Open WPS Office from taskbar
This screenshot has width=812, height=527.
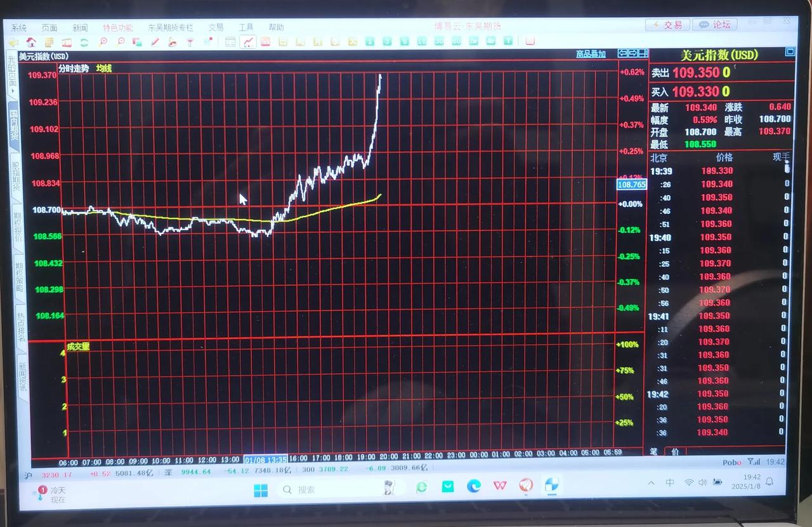click(500, 486)
